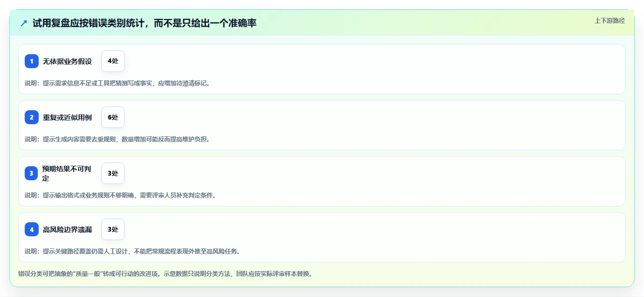
Task: Click the 3处 chip beside 预期结果不可判定
Action: point(113,173)
